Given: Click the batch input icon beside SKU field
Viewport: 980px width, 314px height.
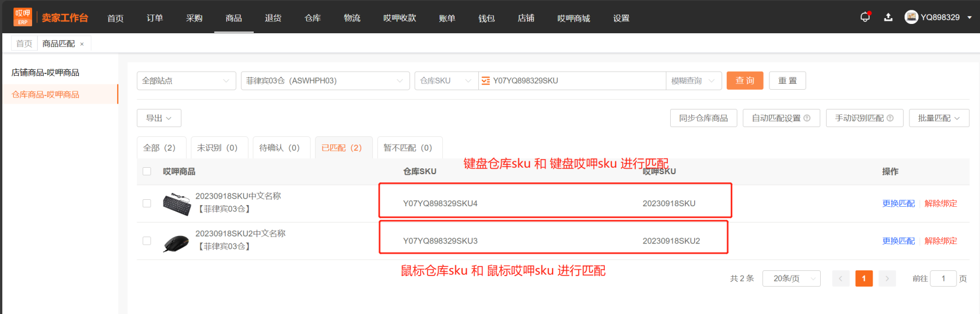Looking at the screenshot, I should coord(485,81).
